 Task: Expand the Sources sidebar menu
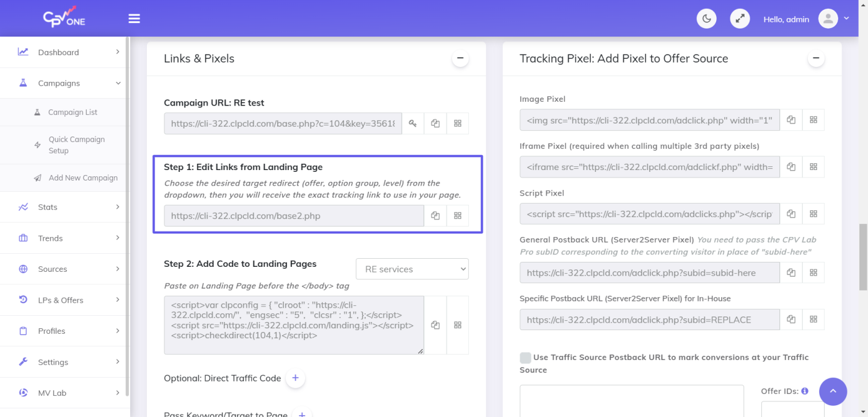63,269
